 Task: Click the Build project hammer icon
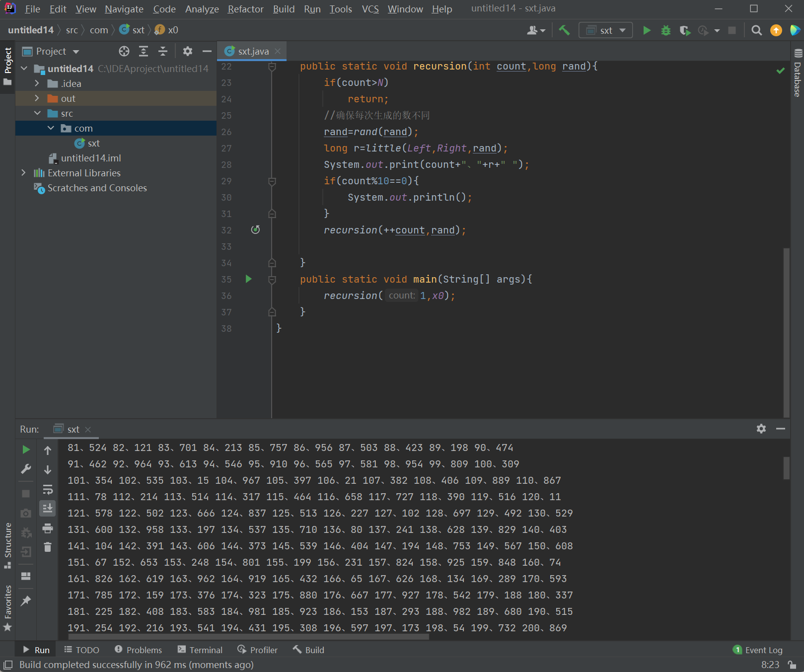[564, 30]
